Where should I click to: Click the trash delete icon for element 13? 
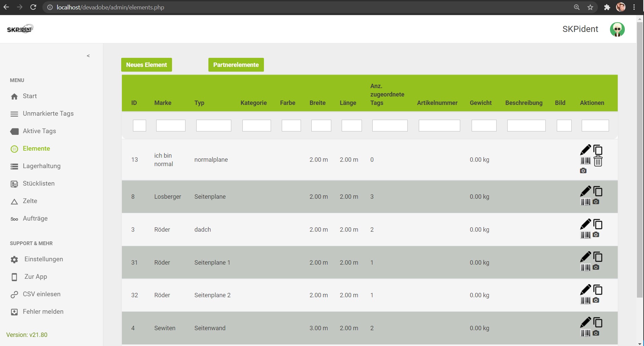click(598, 161)
